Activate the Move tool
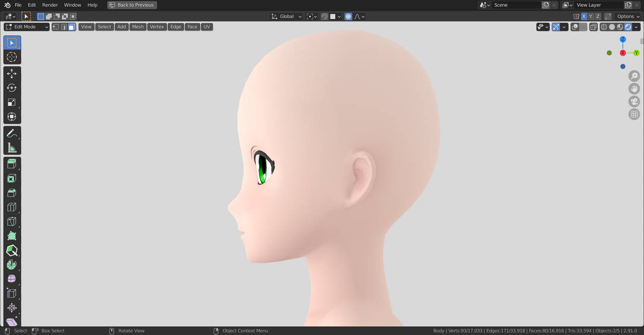644x335 pixels. (12, 74)
